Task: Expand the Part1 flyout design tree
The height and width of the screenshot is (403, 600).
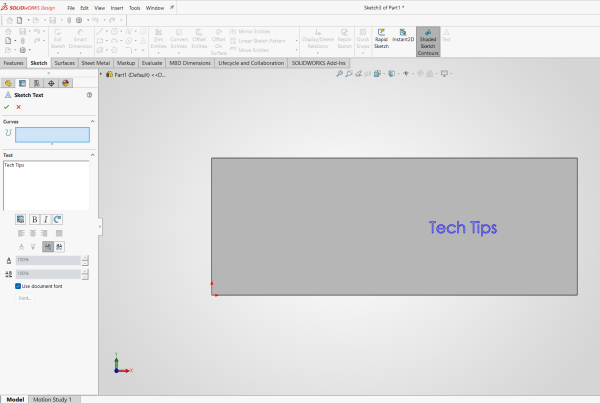Action: 101,74
